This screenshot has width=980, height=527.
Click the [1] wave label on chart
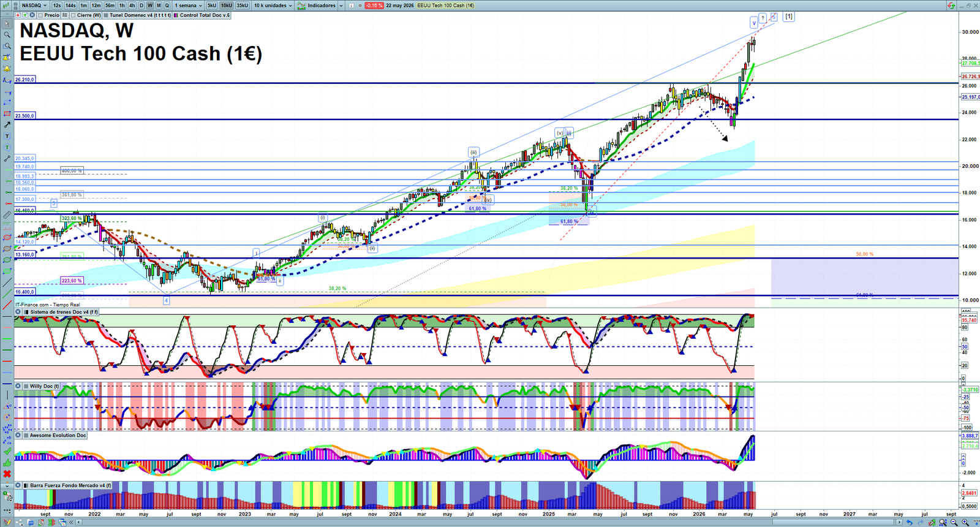pyautogui.click(x=789, y=17)
